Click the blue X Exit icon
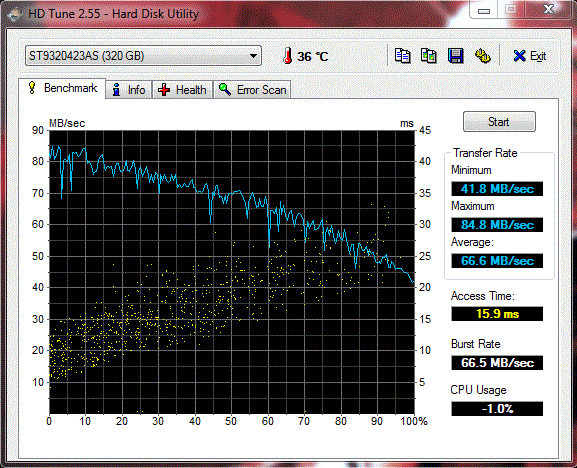This screenshot has width=577, height=468. (519, 56)
